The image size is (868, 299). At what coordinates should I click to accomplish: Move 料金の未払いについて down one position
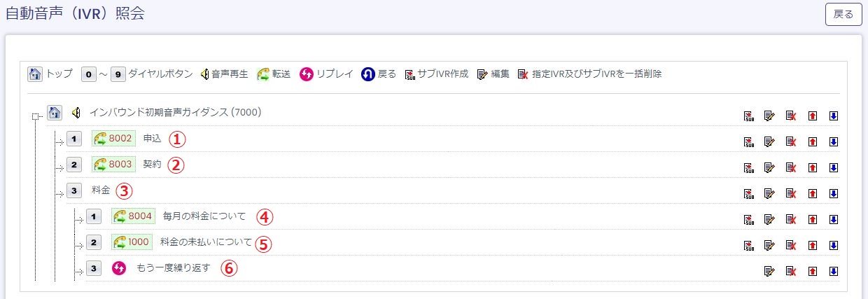tap(834, 245)
